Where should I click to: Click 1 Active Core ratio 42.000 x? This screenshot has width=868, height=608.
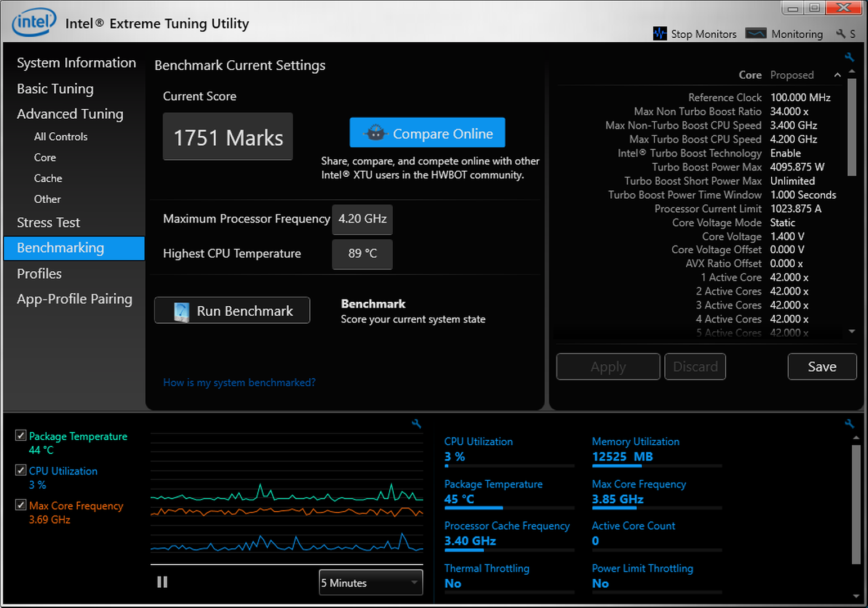tap(789, 278)
